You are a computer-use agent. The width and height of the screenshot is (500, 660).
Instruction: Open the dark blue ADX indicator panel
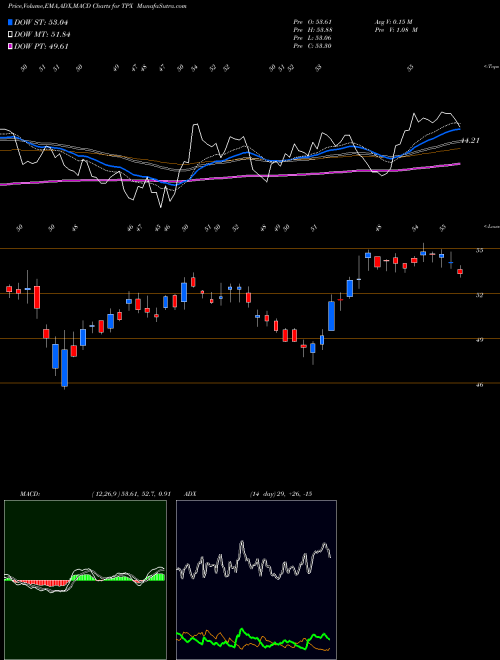tap(256, 580)
